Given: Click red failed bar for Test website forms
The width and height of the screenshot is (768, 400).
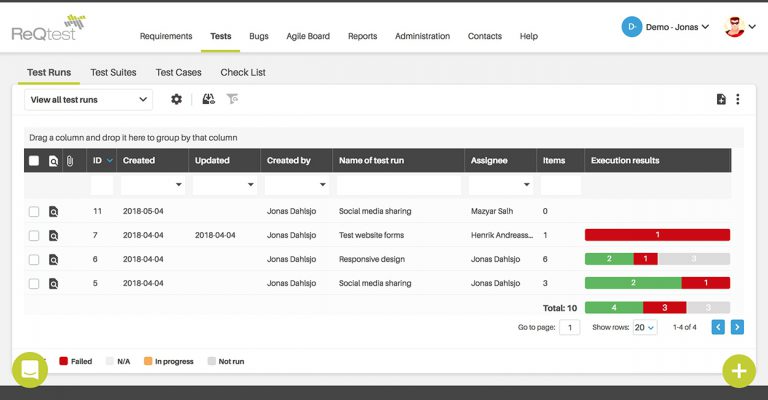Looking at the screenshot, I should [657, 235].
